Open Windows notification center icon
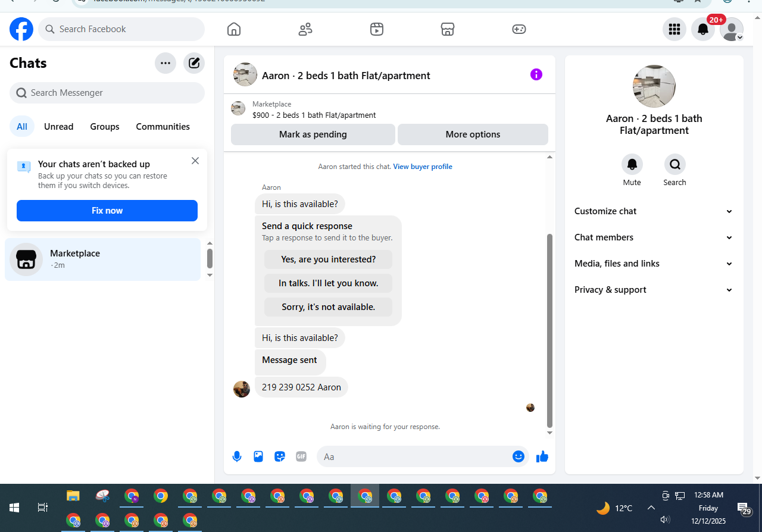 pyautogui.click(x=744, y=509)
